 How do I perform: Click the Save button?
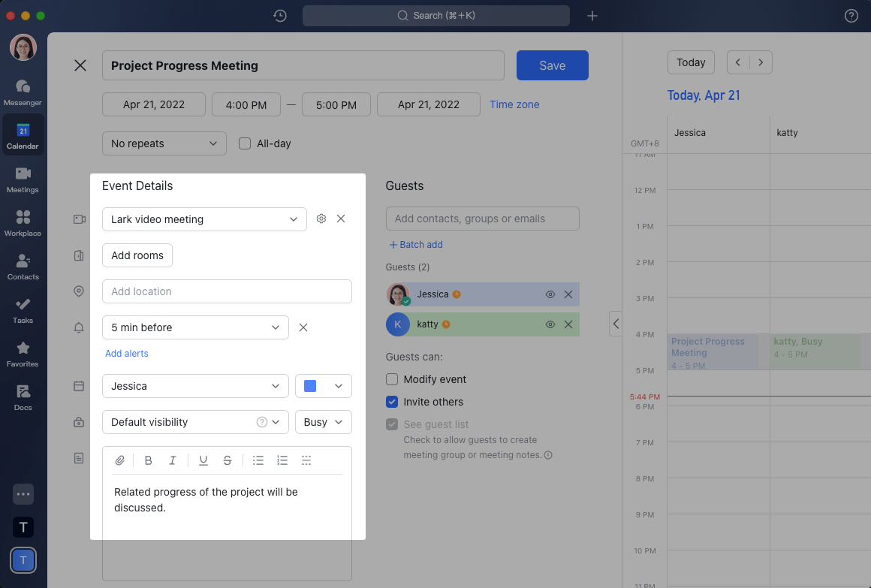[552, 65]
